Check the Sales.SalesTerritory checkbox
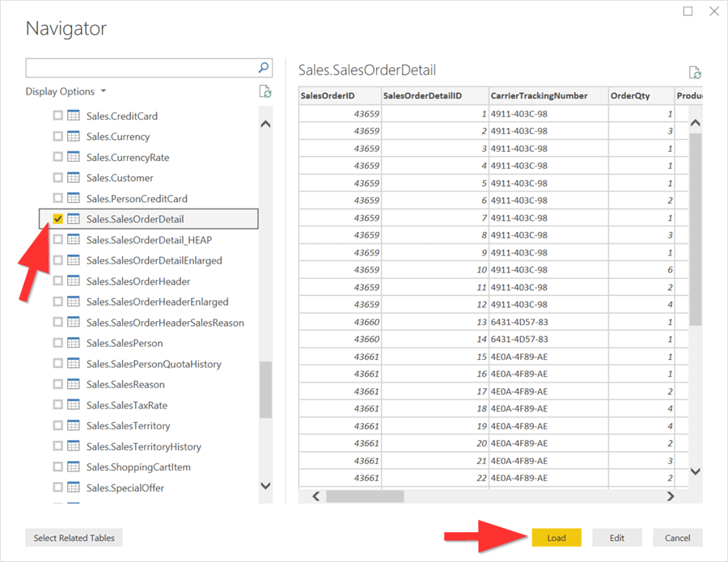This screenshot has width=728, height=562. [57, 425]
